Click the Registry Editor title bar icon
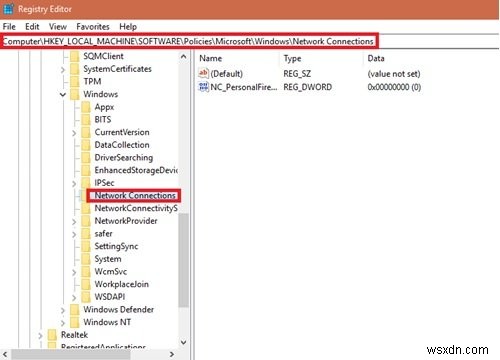 8,9
